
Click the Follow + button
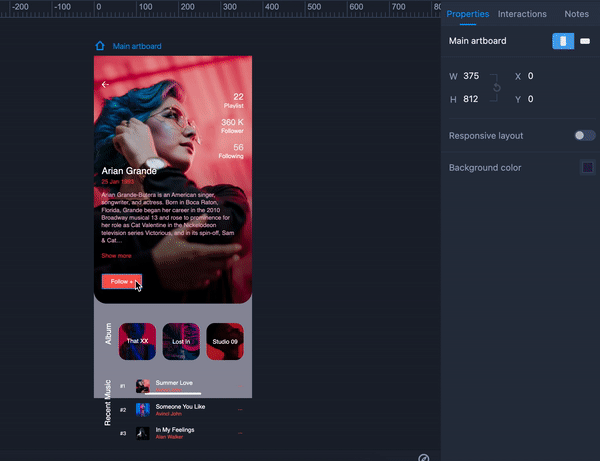click(122, 282)
